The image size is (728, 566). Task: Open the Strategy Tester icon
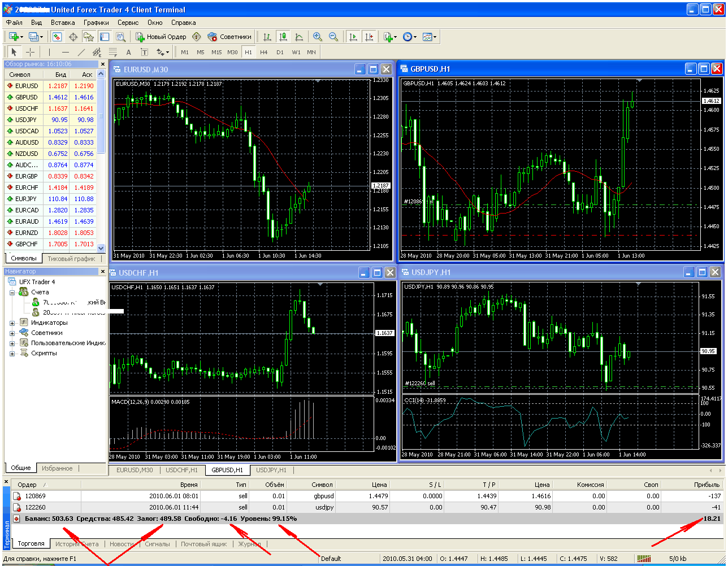tap(120, 37)
